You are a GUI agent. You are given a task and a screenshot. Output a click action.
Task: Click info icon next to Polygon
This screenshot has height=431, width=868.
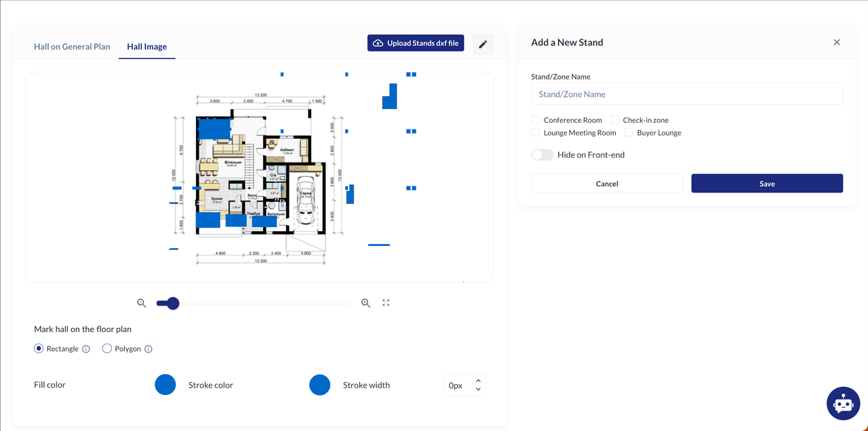coord(149,349)
